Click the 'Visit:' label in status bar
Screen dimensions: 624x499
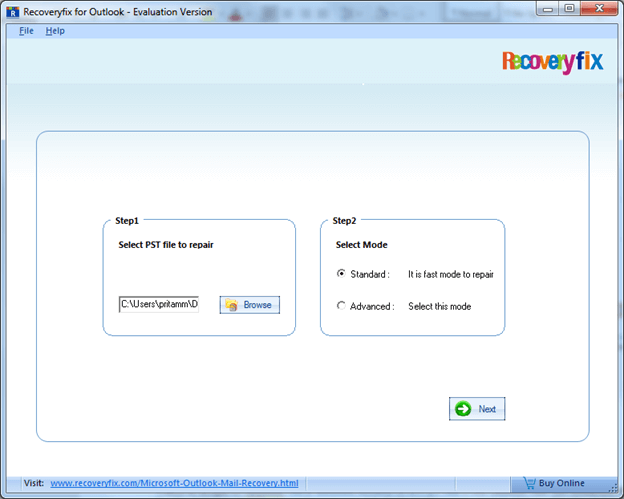[x=34, y=483]
